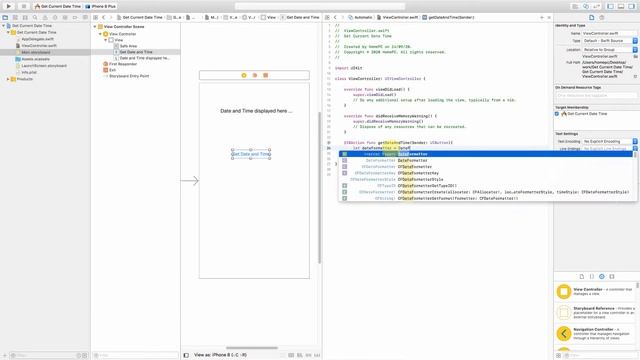Select Info.plist in project navigator
This screenshot has height=360, width=640.
pyautogui.click(x=29, y=72)
